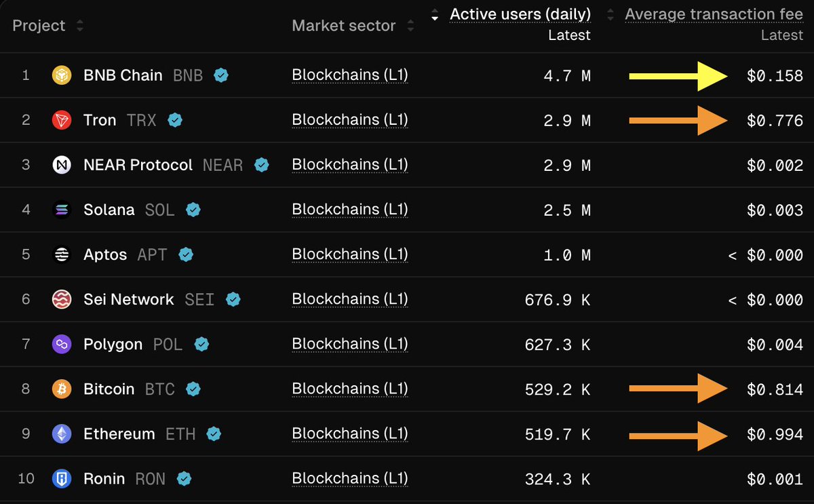
Task: Click Blockchains (L1) in NEAR Protocol row
Action: 350,165
